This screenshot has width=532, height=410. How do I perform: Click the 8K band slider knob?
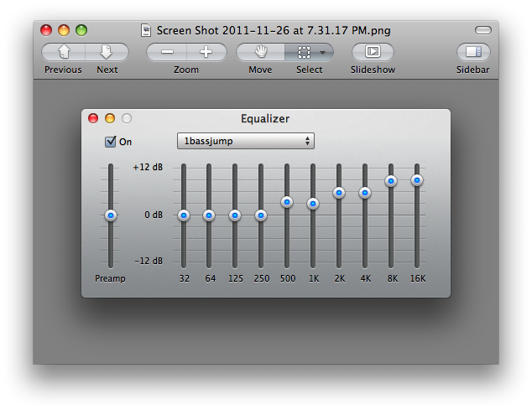pyautogui.click(x=391, y=181)
